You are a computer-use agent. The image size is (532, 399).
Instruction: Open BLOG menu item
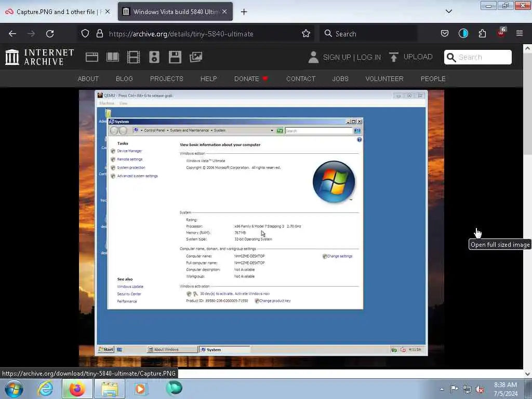[124, 79]
